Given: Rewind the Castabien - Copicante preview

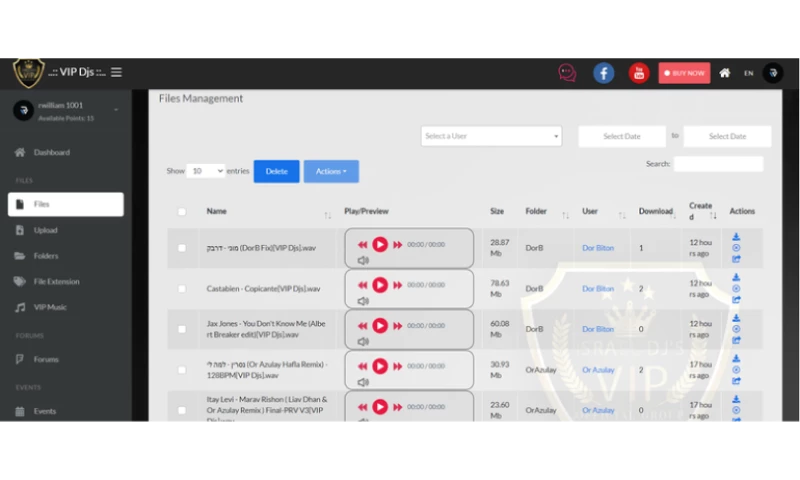Looking at the screenshot, I should click(x=362, y=285).
